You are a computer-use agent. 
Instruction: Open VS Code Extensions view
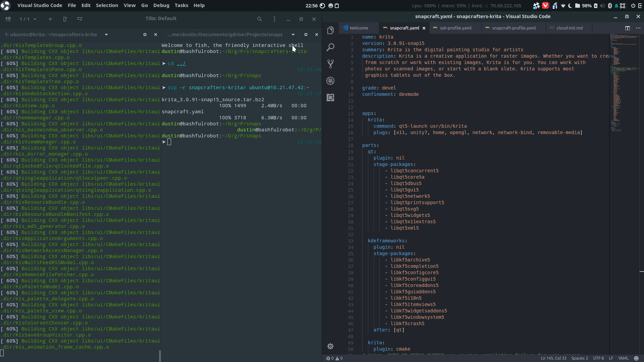click(330, 98)
